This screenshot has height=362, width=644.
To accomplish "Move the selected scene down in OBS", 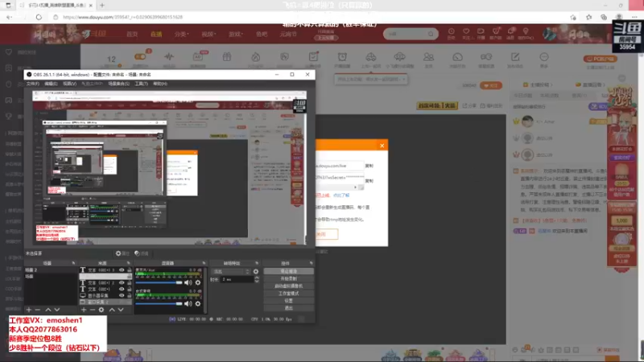I will (x=57, y=310).
